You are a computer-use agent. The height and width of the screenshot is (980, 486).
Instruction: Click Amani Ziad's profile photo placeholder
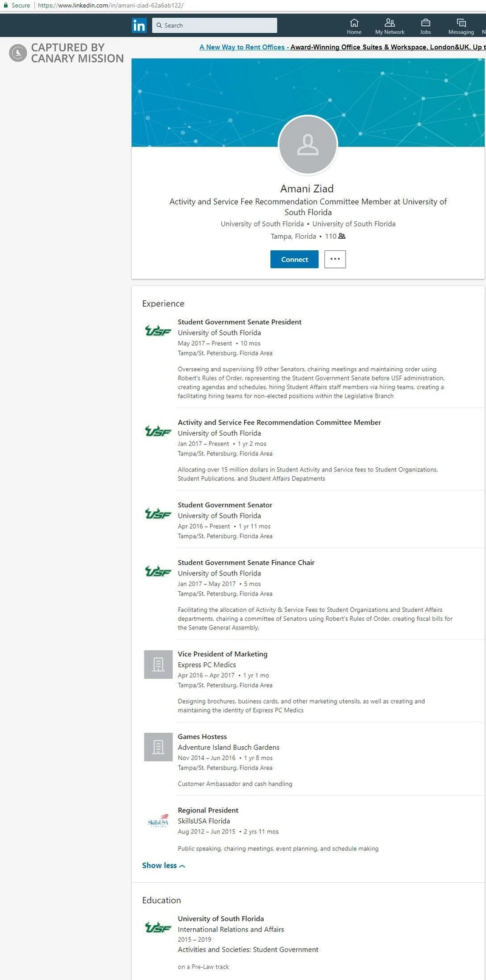[x=307, y=145]
